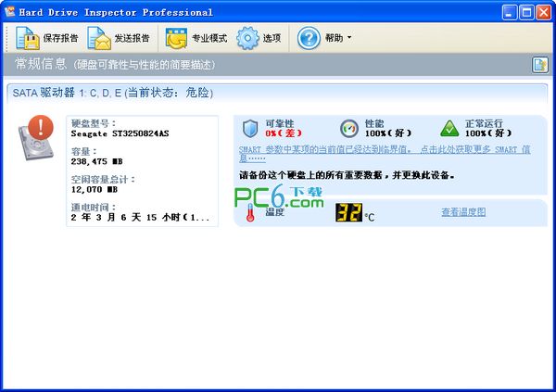
Task: Click the 238,475 MB capacity value
Action: tap(96, 161)
